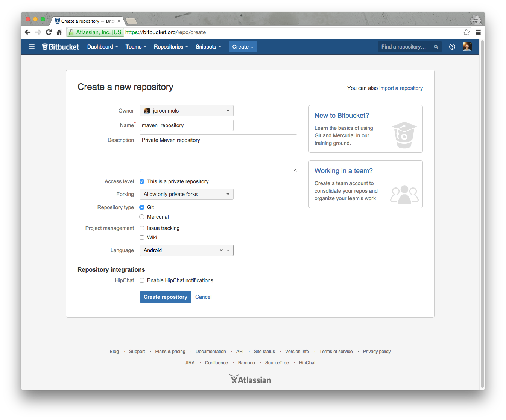Click the Description text area
Image resolution: width=506 pixels, height=420 pixels.
pos(218,153)
